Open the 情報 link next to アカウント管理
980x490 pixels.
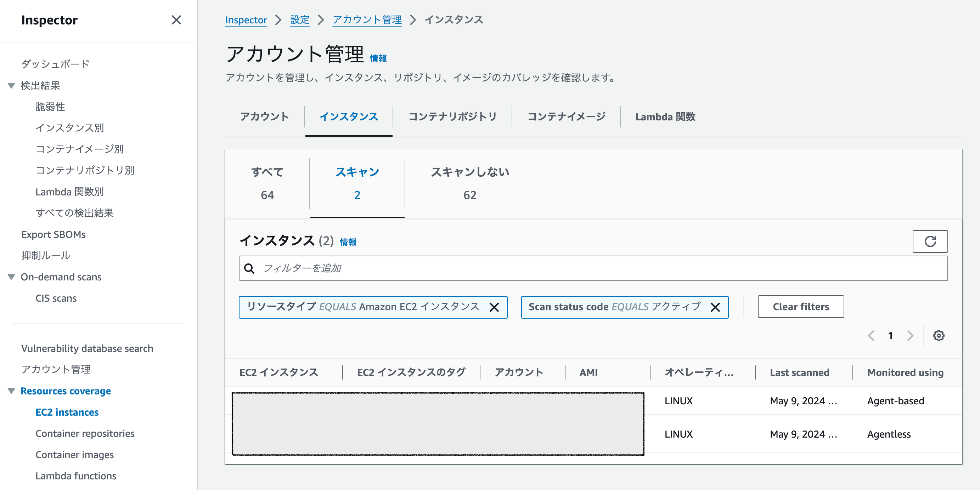coord(379,58)
